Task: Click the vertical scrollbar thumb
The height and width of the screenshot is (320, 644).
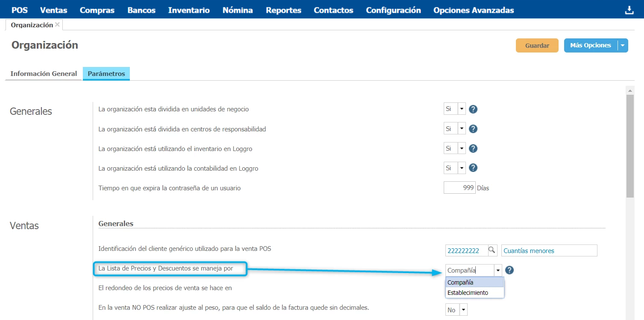Action: [x=629, y=145]
